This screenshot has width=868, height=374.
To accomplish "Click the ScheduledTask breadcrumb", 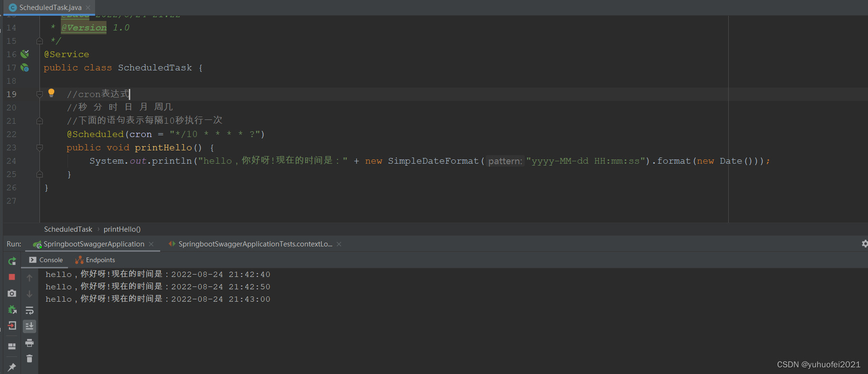I will pos(68,229).
